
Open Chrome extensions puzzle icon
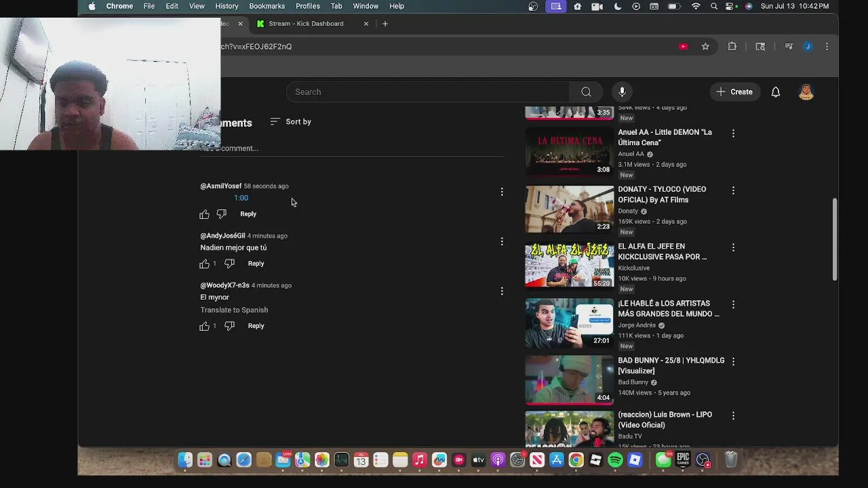tap(732, 46)
